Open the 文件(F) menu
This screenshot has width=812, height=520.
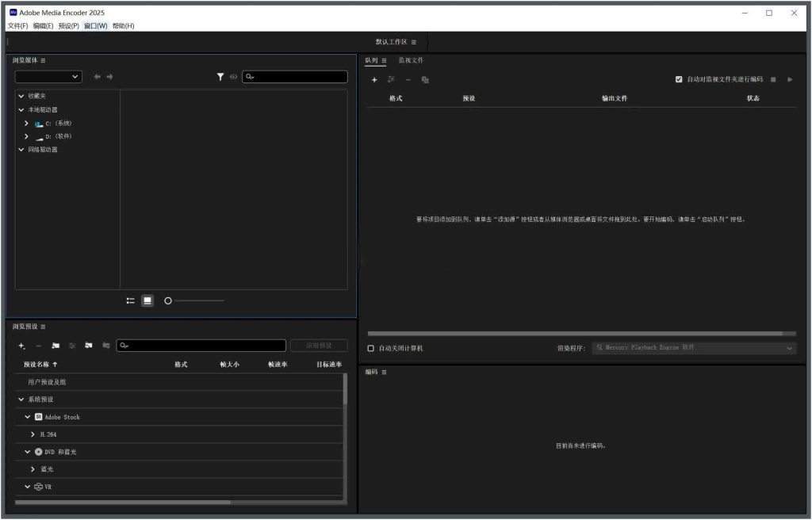17,26
